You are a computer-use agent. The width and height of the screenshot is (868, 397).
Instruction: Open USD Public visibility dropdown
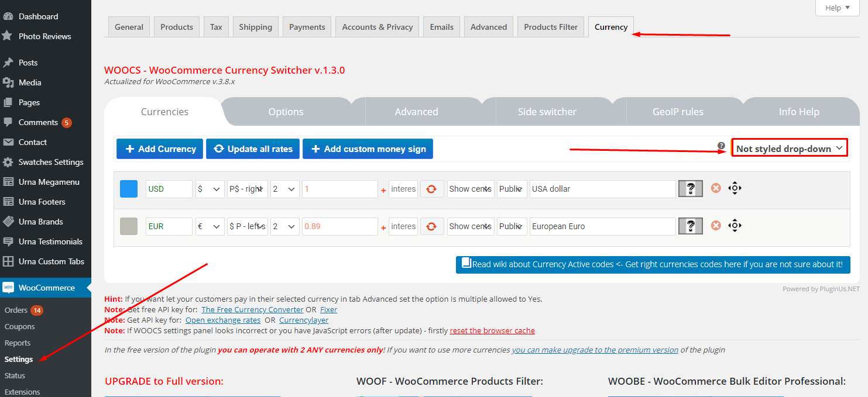(512, 189)
